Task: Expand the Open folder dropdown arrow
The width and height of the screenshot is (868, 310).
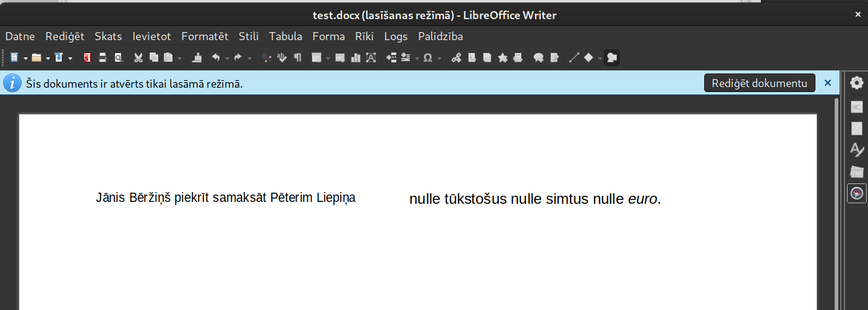Action: click(x=48, y=58)
